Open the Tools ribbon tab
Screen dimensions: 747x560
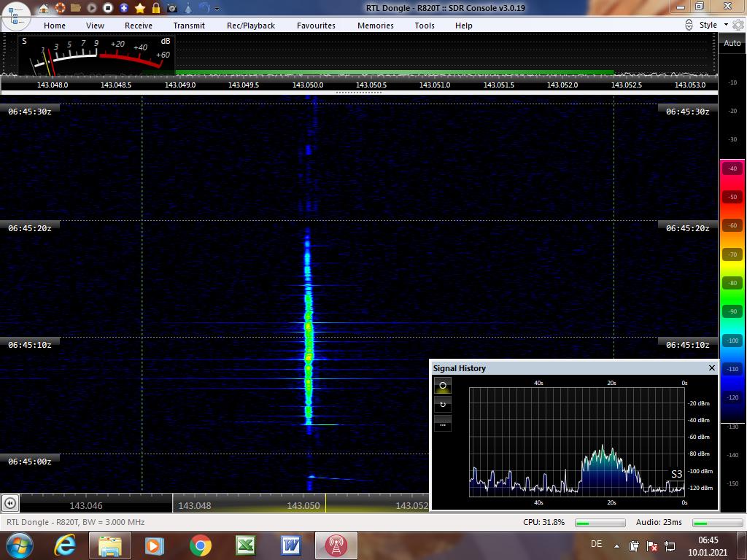(425, 26)
